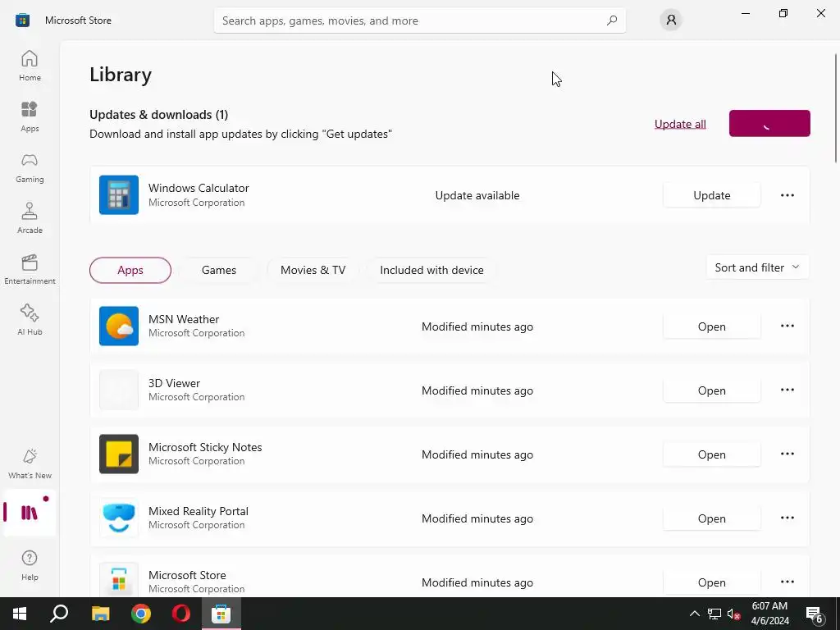Open the Apps section in sidebar
This screenshot has width=840, height=630.
30,116
